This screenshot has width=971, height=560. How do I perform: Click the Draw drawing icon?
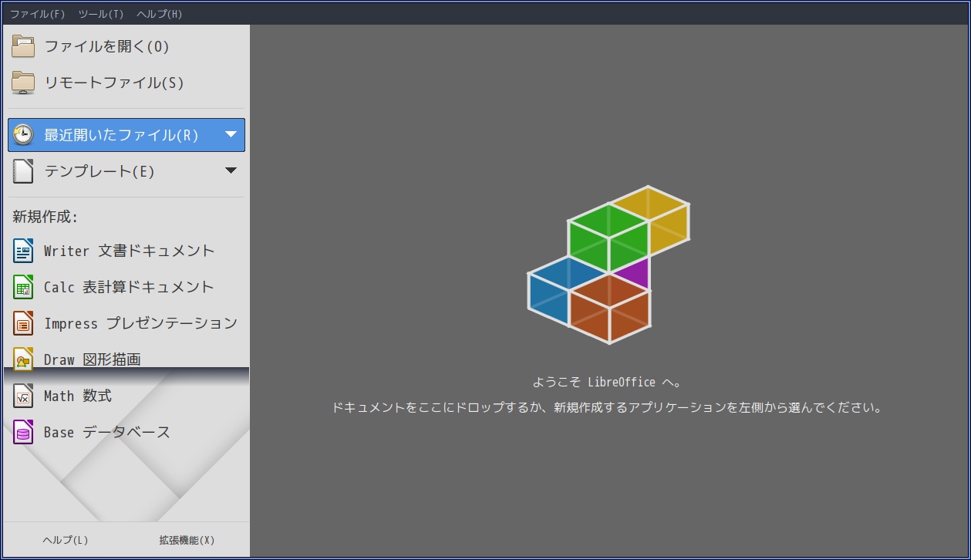click(x=23, y=359)
